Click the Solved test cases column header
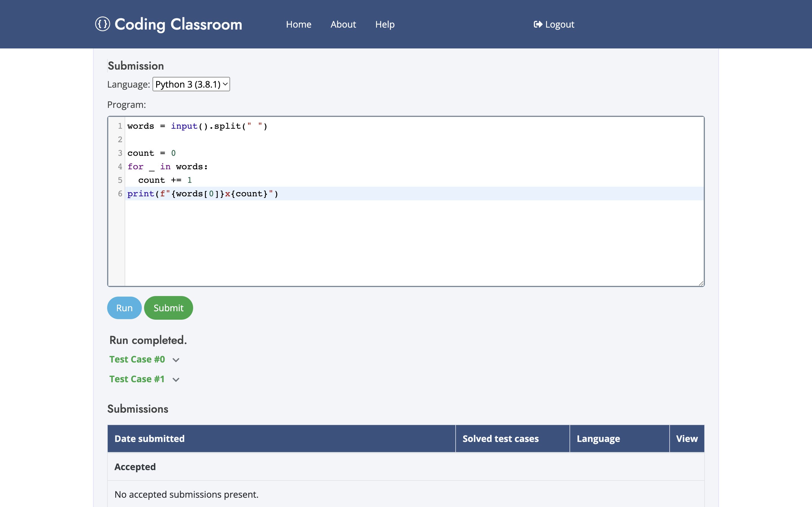This screenshot has width=812, height=507. pyautogui.click(x=500, y=438)
